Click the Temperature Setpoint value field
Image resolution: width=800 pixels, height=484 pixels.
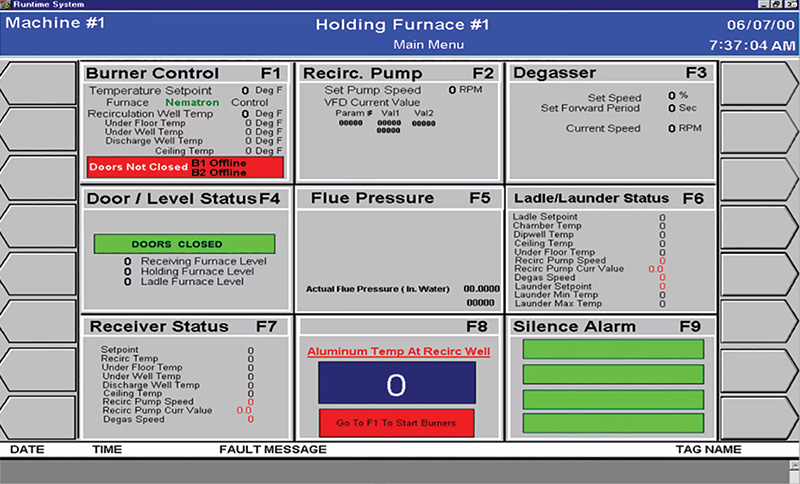245,90
